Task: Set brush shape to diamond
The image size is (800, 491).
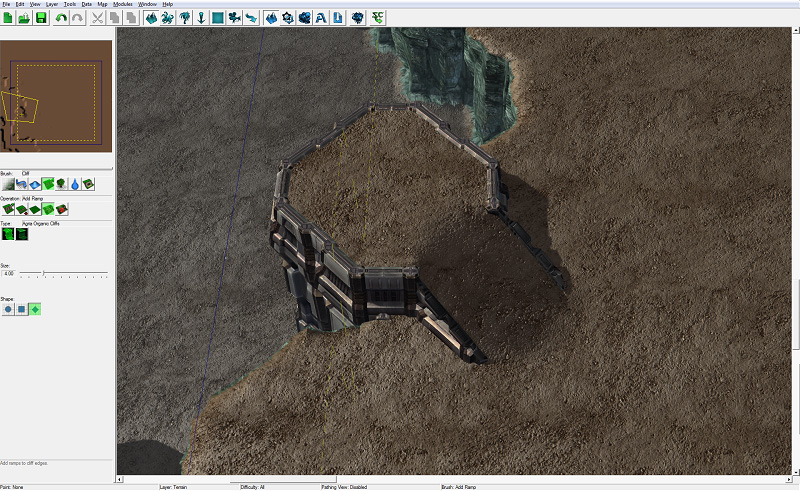Action: pyautogui.click(x=35, y=309)
